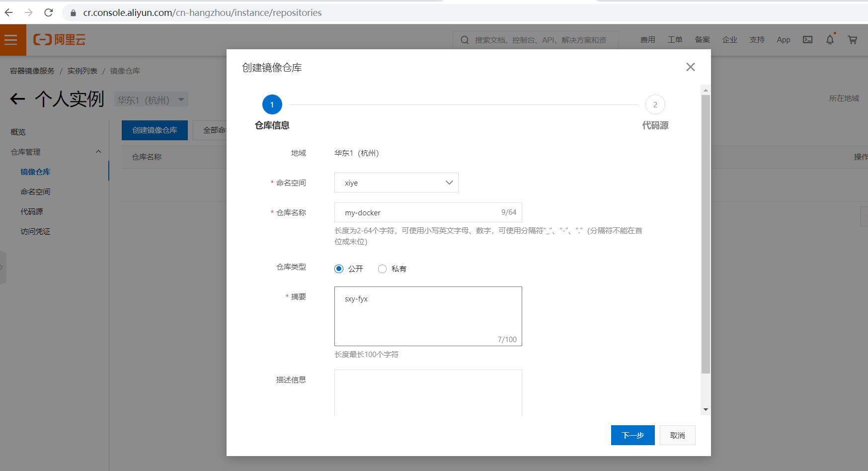This screenshot has height=471, width=868.
Task: Close the 创建镜像仓库 dialog
Action: 690,67
